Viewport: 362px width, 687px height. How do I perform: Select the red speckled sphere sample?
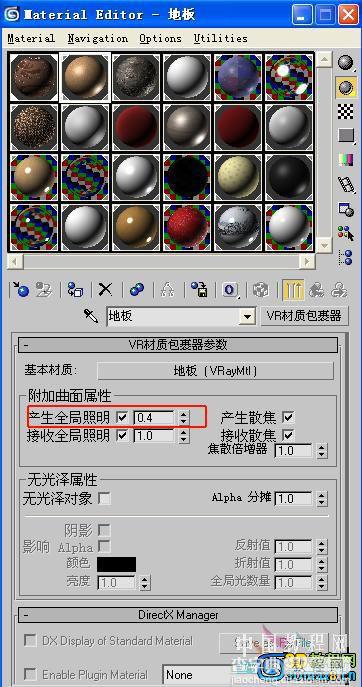point(187,227)
